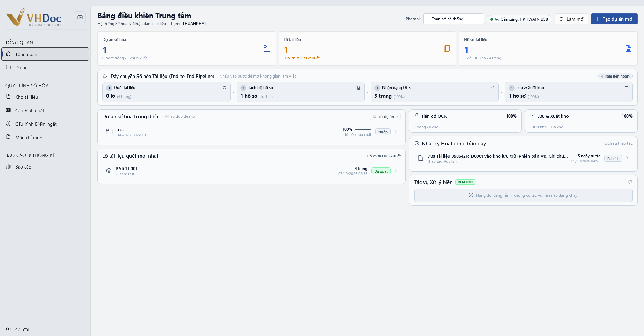Open Kho tài liệu in the sidebar
This screenshot has width=644, height=336.
pyautogui.click(x=45, y=97)
